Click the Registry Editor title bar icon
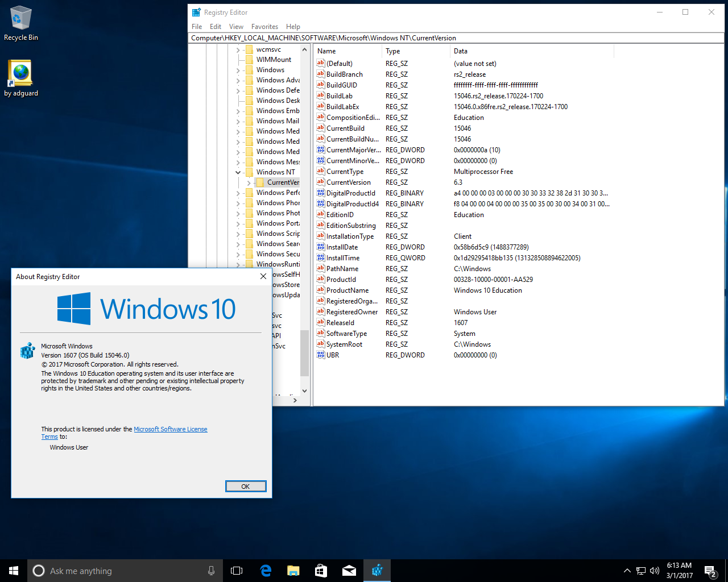 point(196,12)
